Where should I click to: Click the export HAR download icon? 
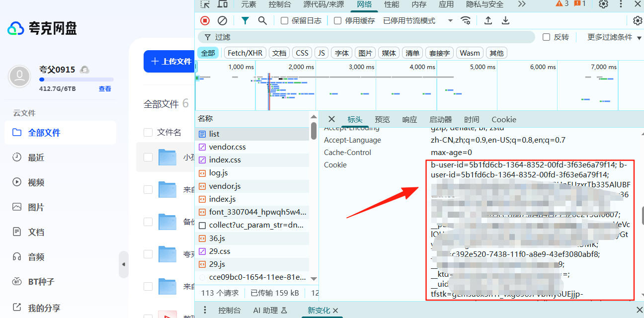505,20
